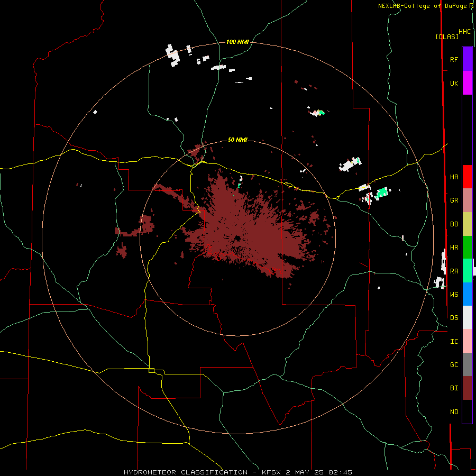Viewport: 476px width, 476px height.
Task: Select the dusty pink GR legend swatch
Action: tap(467, 200)
